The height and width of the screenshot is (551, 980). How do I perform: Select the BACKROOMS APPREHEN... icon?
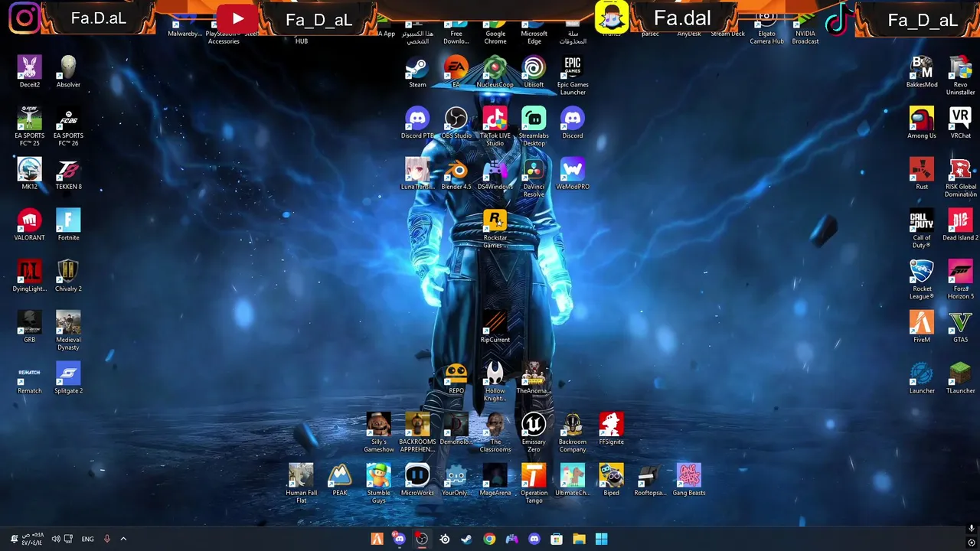coord(417,433)
